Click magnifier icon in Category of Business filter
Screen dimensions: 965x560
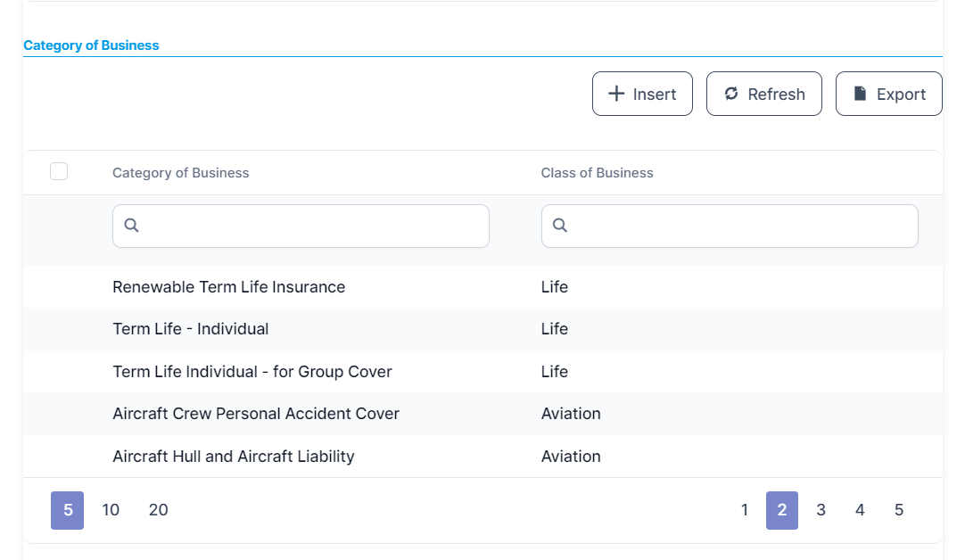tap(131, 226)
